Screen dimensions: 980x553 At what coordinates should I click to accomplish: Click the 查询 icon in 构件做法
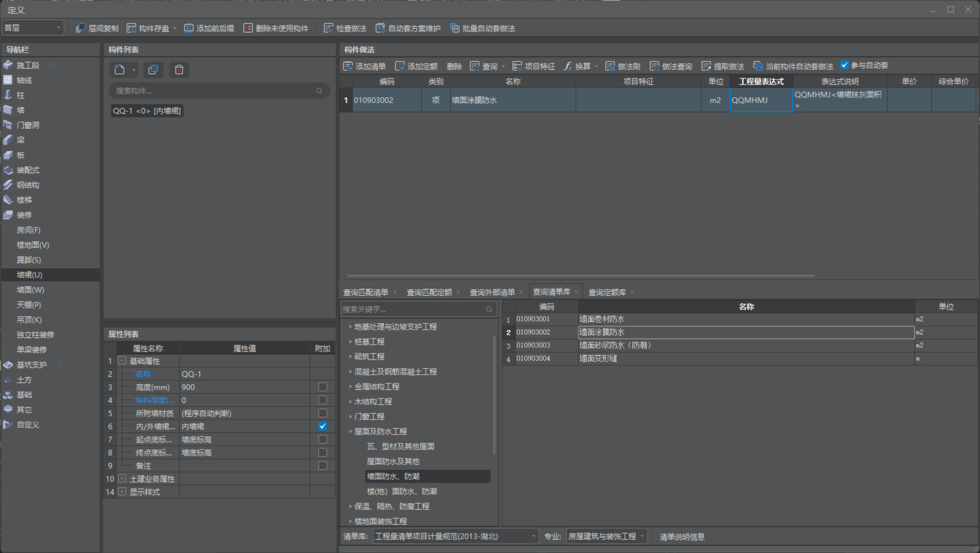pyautogui.click(x=474, y=66)
